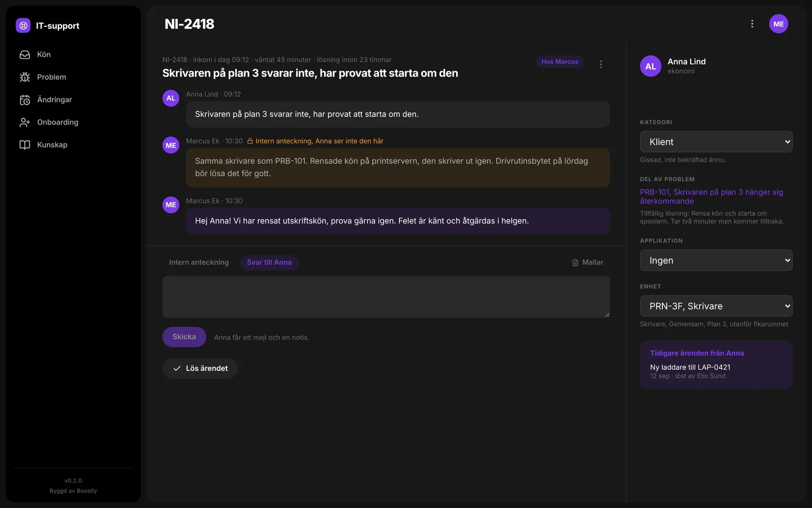Viewport: 812px width, 508px height.
Task: Click the ME profile avatar in header
Action: [779, 24]
